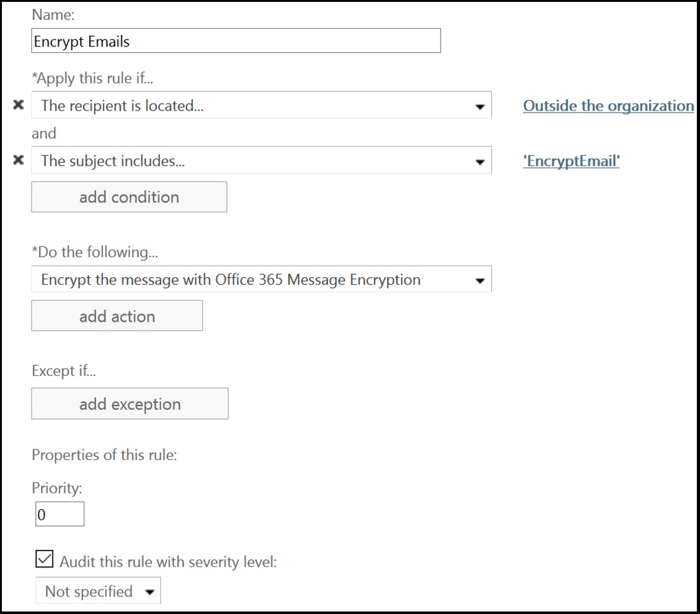The image size is (700, 614).
Task: Click the 'Name:' label
Action: point(53,14)
